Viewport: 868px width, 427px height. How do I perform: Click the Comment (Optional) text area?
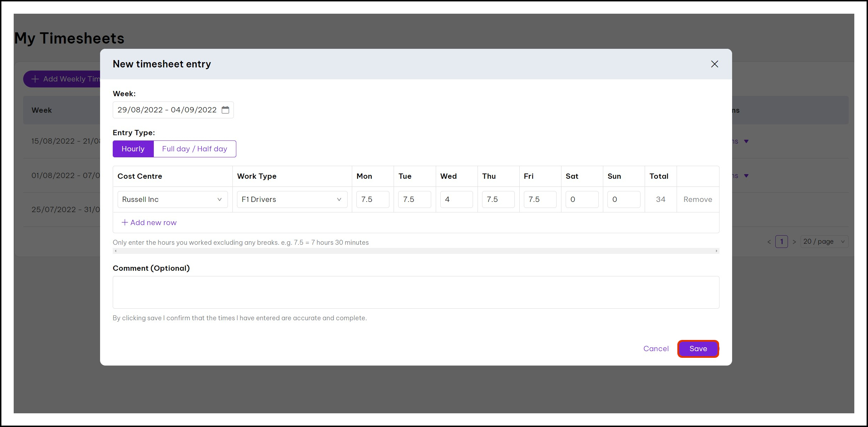(416, 292)
